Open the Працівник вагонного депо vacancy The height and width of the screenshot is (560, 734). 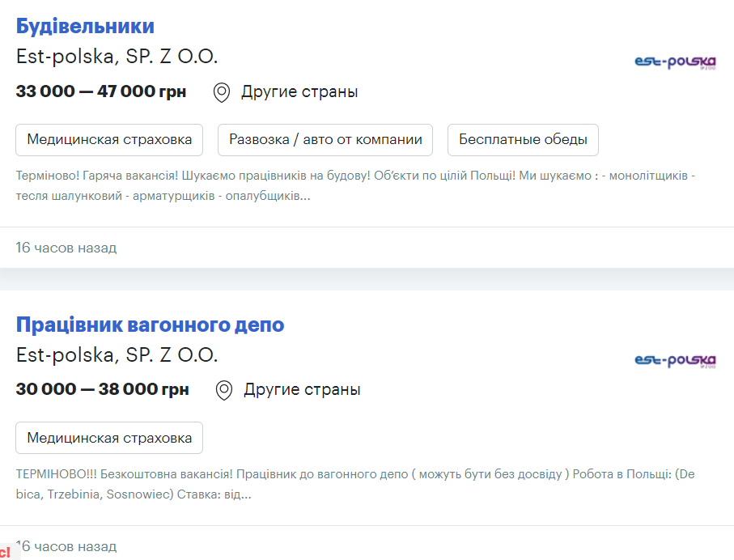[150, 325]
